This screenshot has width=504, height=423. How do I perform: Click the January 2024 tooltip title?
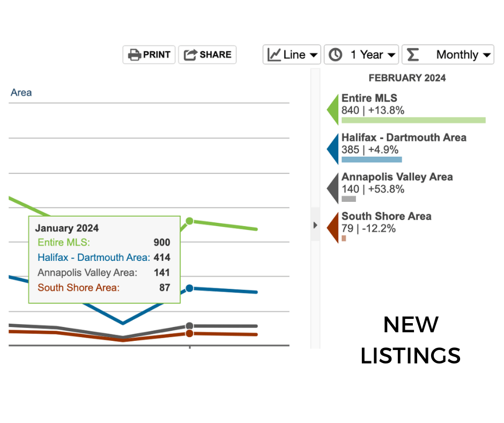click(x=67, y=228)
